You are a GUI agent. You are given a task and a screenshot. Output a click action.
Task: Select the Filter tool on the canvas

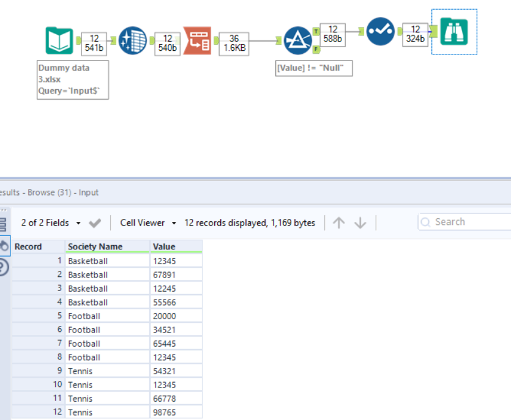point(297,40)
